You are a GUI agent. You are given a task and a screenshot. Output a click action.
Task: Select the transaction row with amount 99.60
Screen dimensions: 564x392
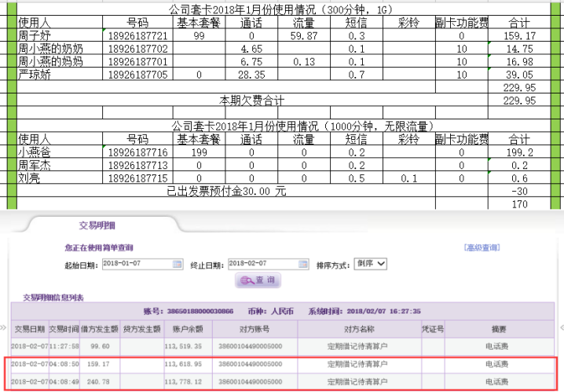coord(283,345)
